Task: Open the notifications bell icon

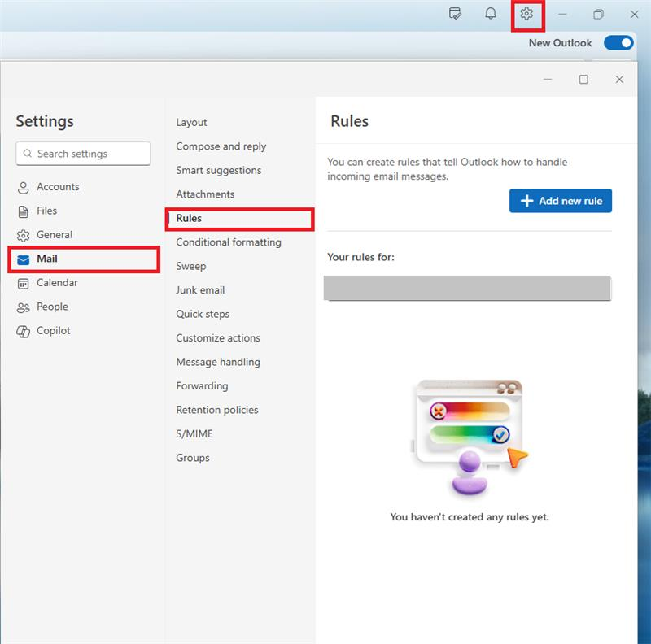Action: 491,14
